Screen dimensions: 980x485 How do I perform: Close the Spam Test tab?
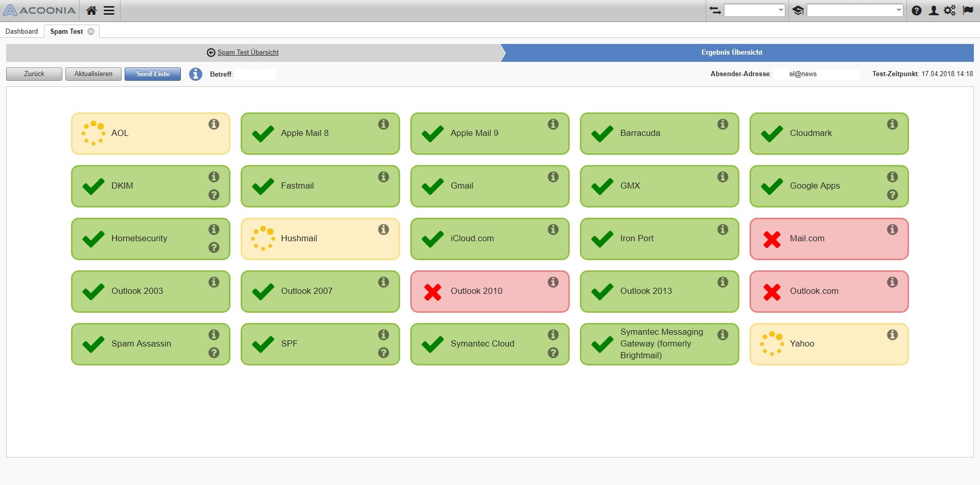(91, 32)
